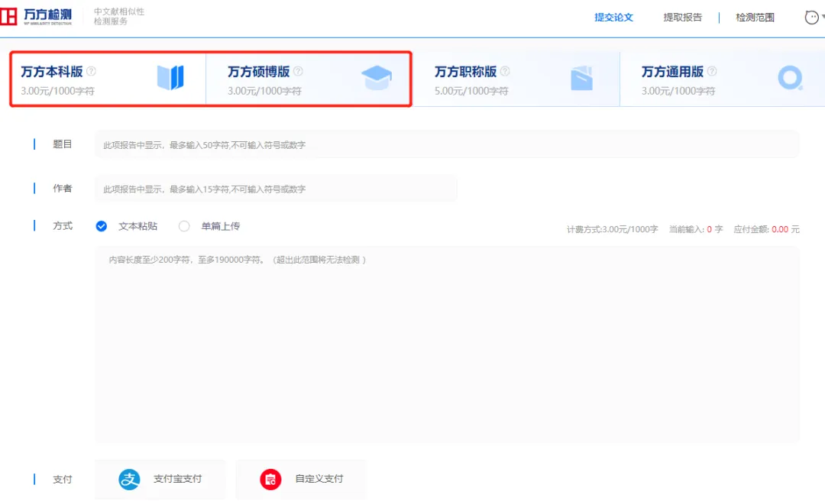The width and height of the screenshot is (825, 504).
Task: Click the 作者 author input field
Action: (275, 189)
